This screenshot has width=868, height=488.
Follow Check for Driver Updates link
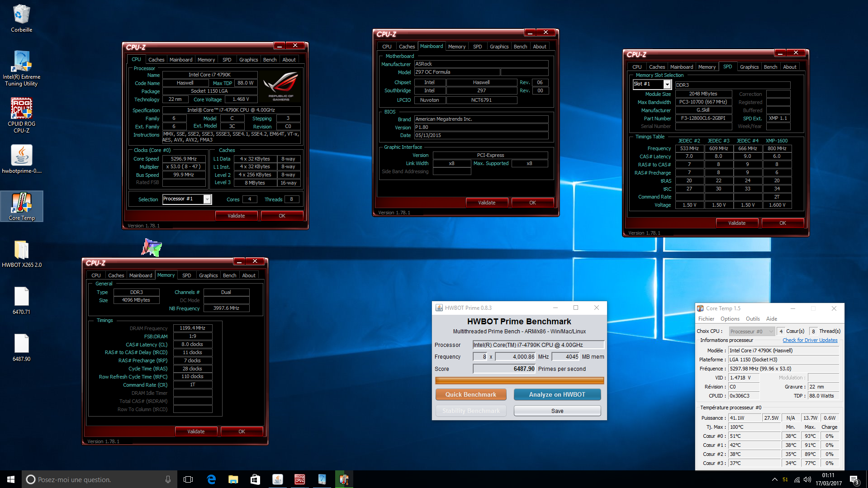click(x=810, y=340)
